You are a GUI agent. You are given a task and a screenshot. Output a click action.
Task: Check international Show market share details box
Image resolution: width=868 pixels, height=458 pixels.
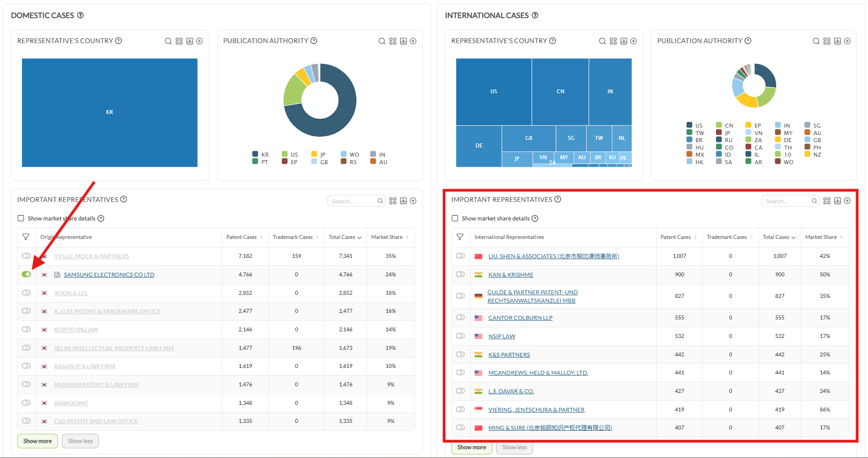click(x=455, y=218)
